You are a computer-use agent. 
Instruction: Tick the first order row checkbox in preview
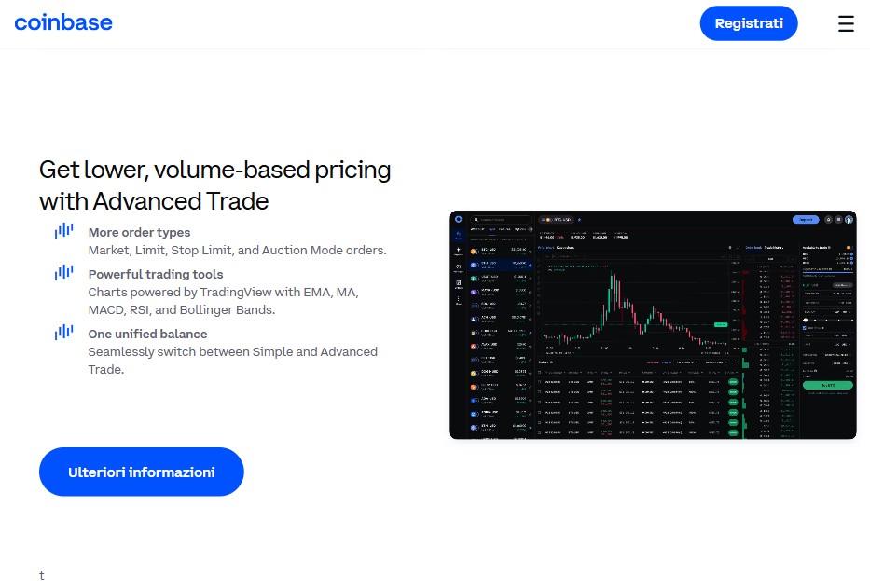[541, 381]
